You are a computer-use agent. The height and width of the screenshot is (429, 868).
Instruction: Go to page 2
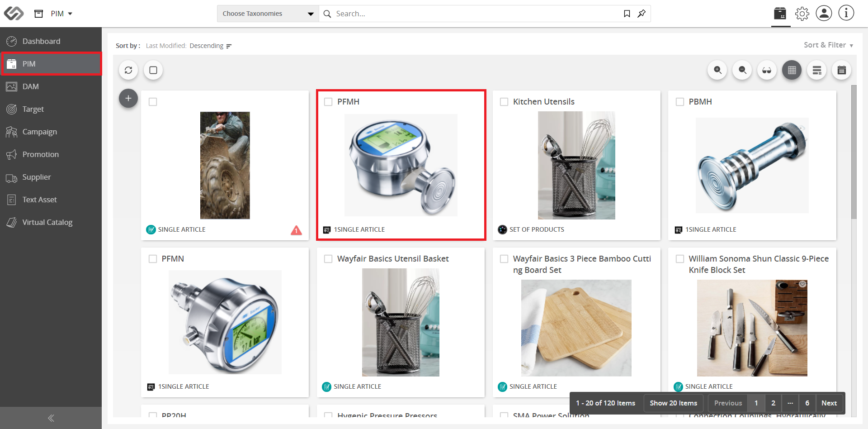click(x=774, y=403)
